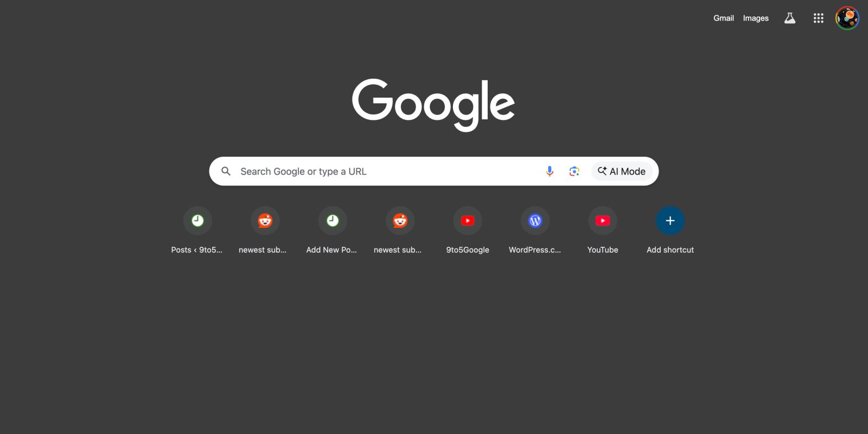The width and height of the screenshot is (868, 434).
Task: Click the YouTube shortcut label text
Action: coord(603,250)
